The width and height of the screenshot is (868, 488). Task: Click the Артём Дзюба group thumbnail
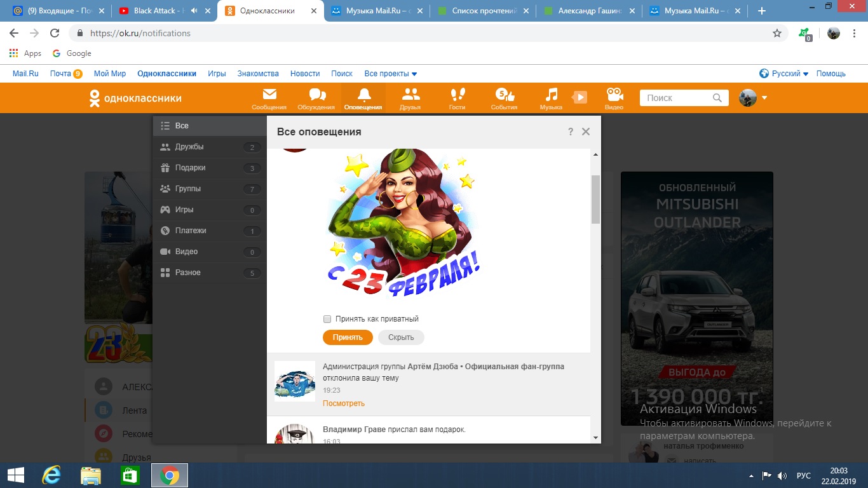tap(295, 381)
